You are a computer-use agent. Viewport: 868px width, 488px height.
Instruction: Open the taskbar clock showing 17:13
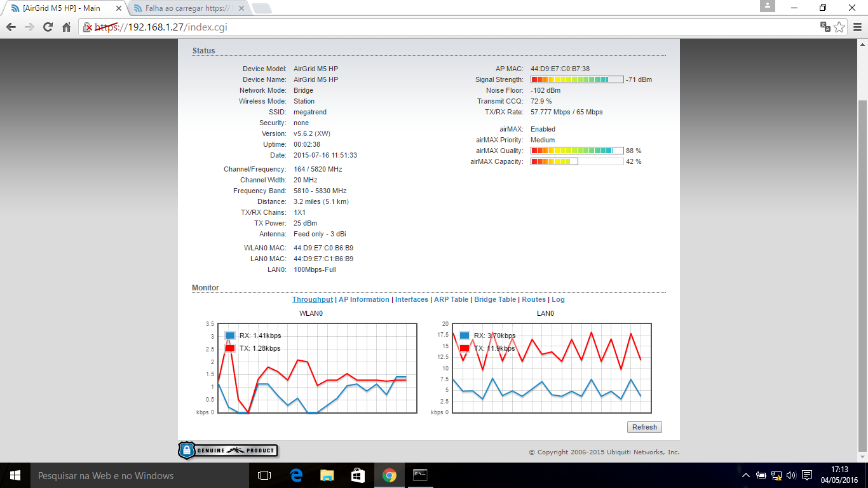[x=839, y=475]
